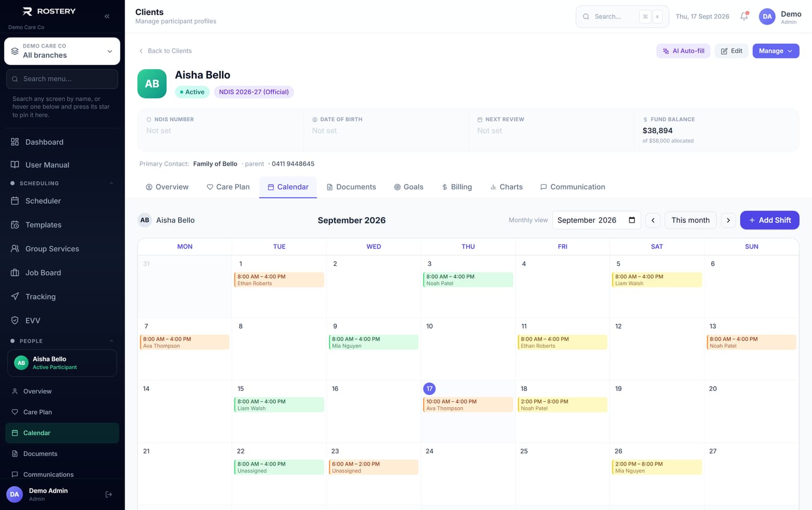This screenshot has height=510, width=812.
Task: Open the Documents tab
Action: coord(351,187)
